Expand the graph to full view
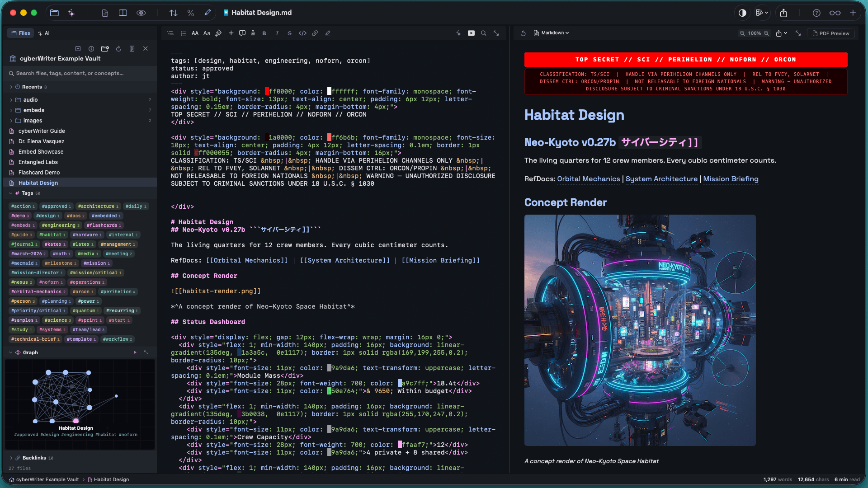This screenshot has height=488, width=868. point(146,352)
